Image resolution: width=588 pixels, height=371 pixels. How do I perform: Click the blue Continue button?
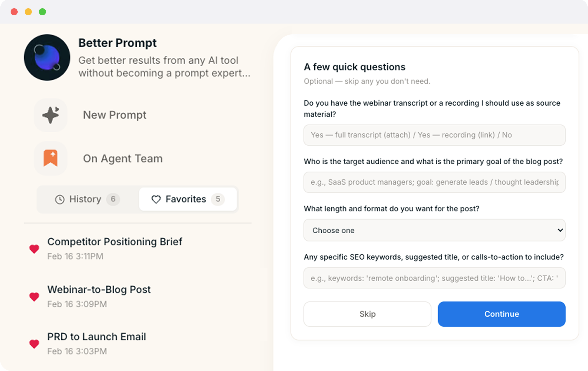[x=501, y=314]
